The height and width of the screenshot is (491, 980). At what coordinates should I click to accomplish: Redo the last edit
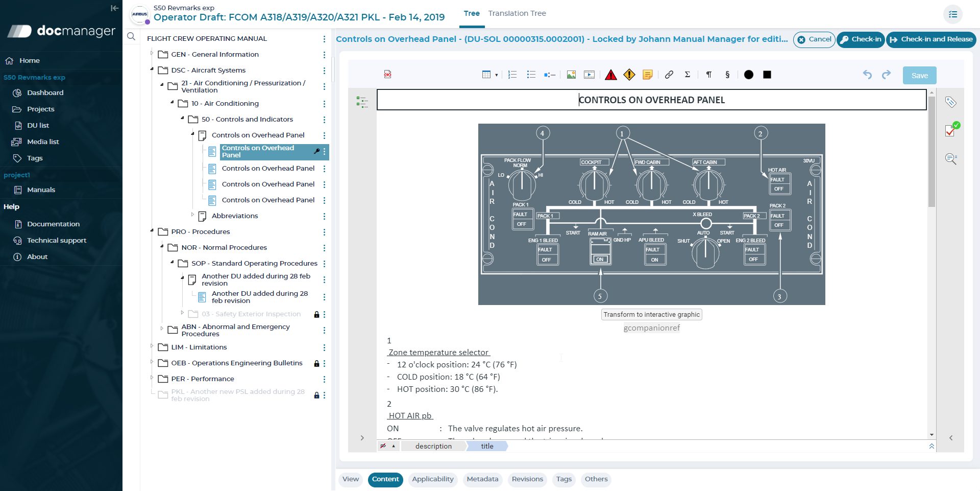coord(886,75)
